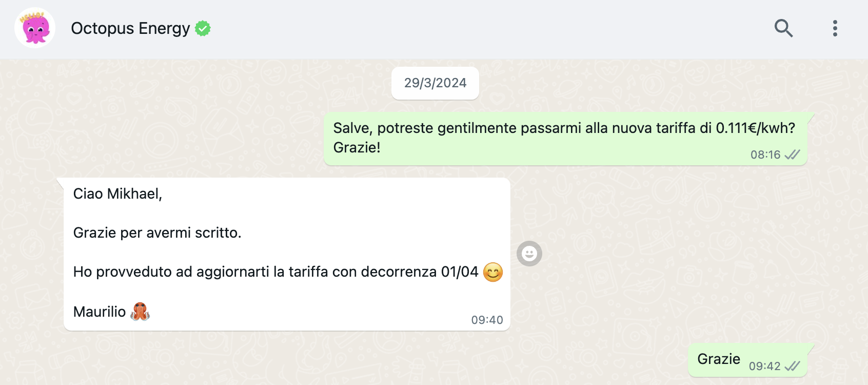Viewport: 868px width, 385px height.
Task: Click the 08:16 message timestamp
Action: (765, 155)
